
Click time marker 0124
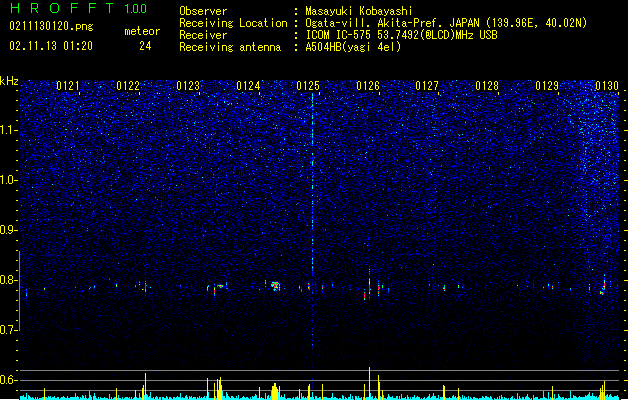point(248,86)
